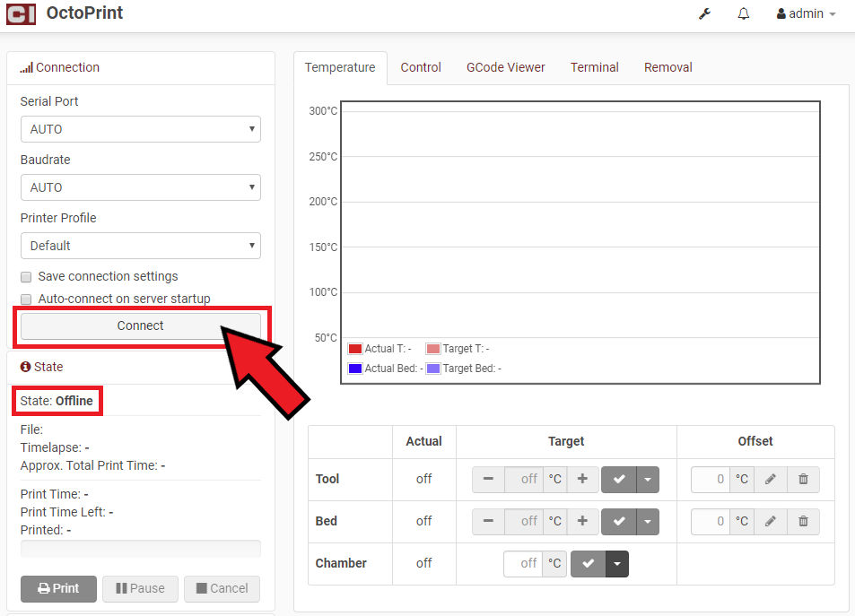Toggle Actual T legend red swatch
The width and height of the screenshot is (855, 616).
click(355, 349)
